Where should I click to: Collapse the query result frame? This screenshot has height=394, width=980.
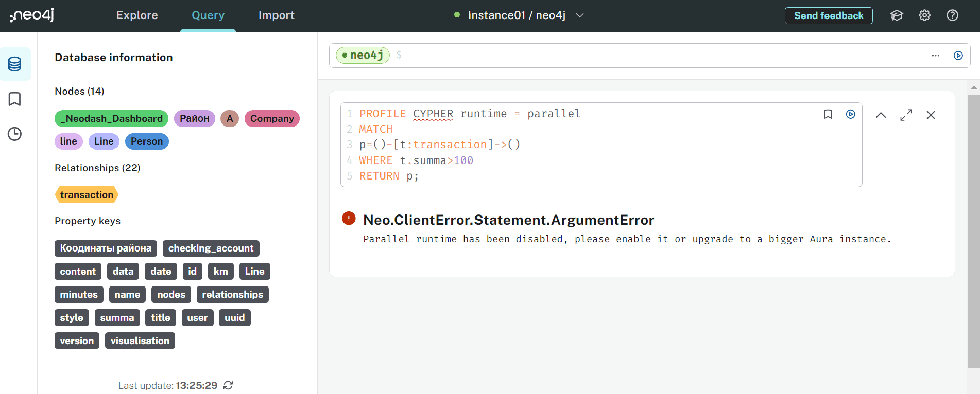coord(881,115)
